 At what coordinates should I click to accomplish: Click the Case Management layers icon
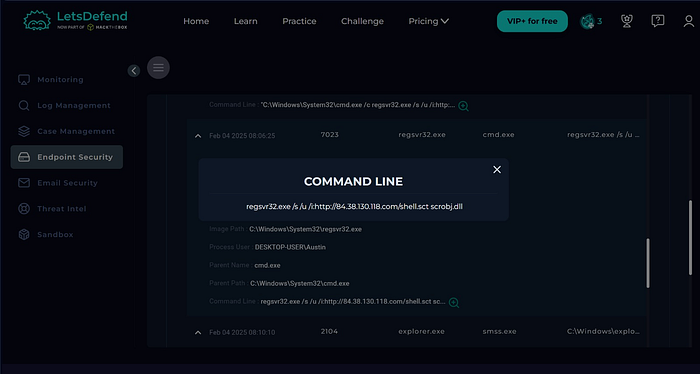[x=24, y=131]
